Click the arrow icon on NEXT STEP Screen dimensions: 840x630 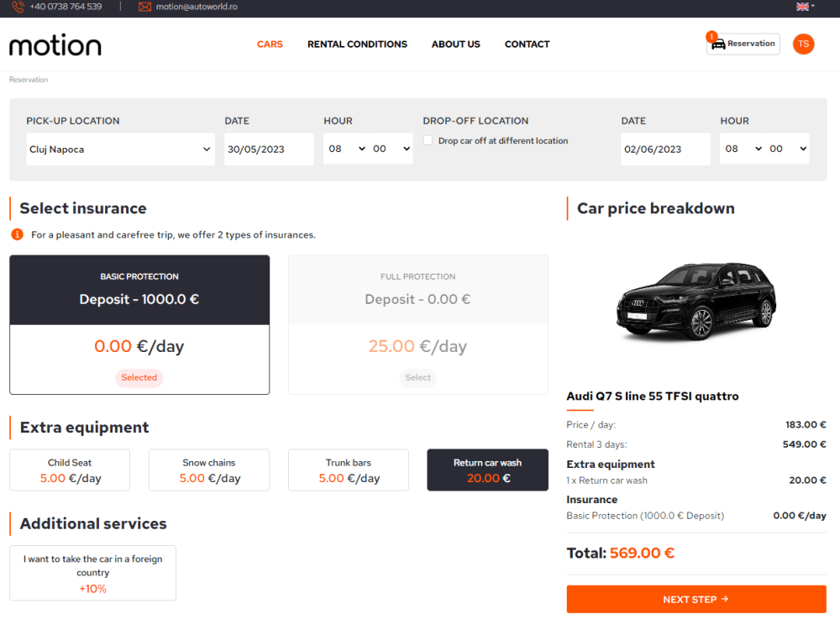point(725,599)
